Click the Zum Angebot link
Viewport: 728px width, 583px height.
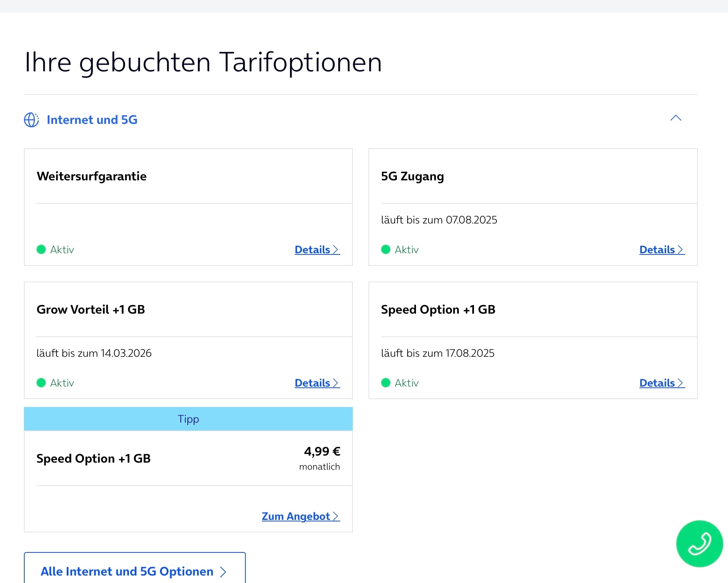coord(300,516)
